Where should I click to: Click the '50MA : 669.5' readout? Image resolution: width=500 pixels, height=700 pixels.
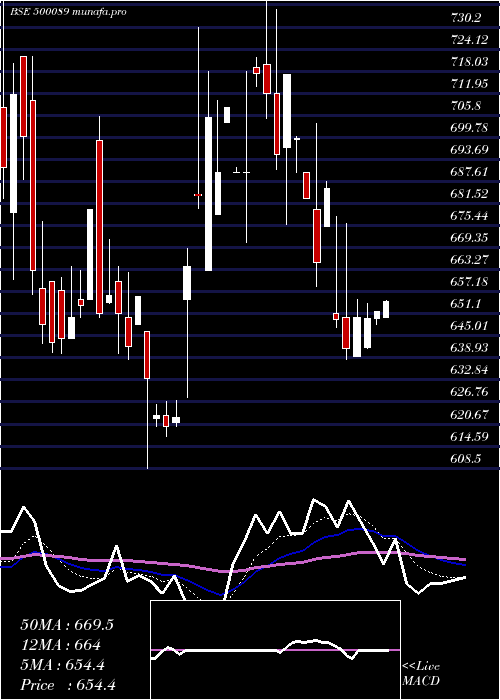pyautogui.click(x=67, y=625)
